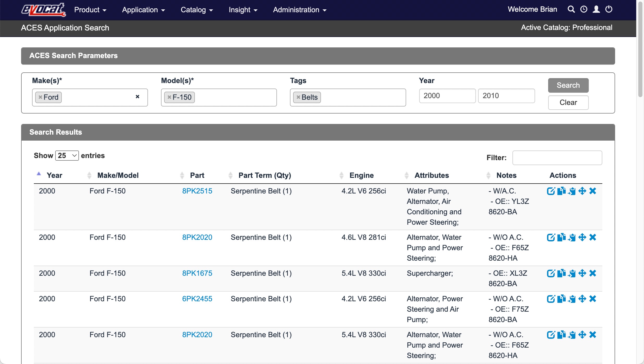Open the Insight menu
Screen dimensions: 644x364
point(243,10)
